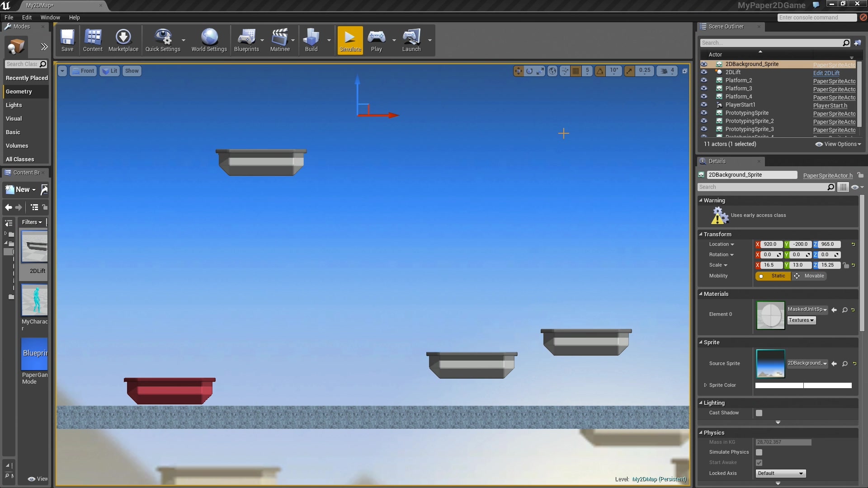Select the Simulate toolbar icon
Screen dimensions: 868x488
[x=349, y=40]
